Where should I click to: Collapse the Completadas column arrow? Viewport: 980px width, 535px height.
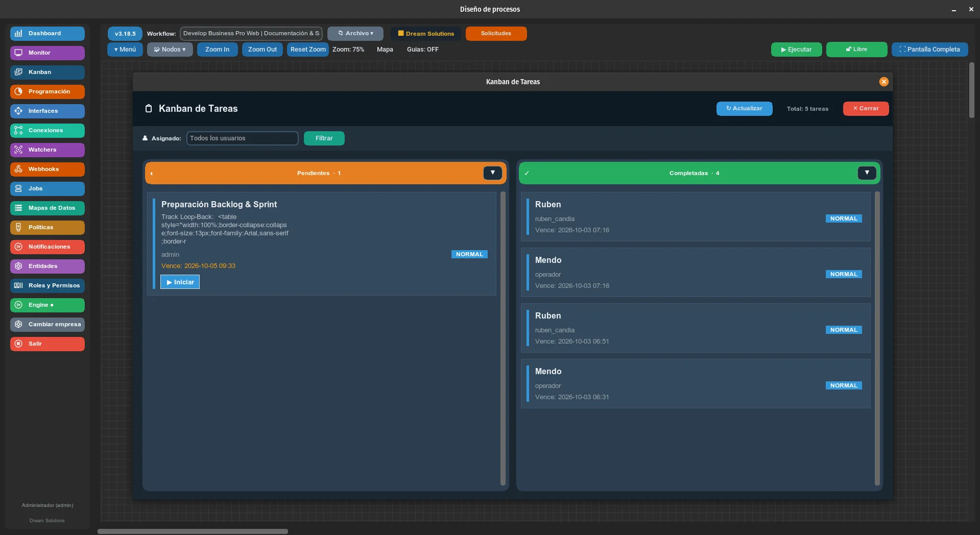coord(867,173)
